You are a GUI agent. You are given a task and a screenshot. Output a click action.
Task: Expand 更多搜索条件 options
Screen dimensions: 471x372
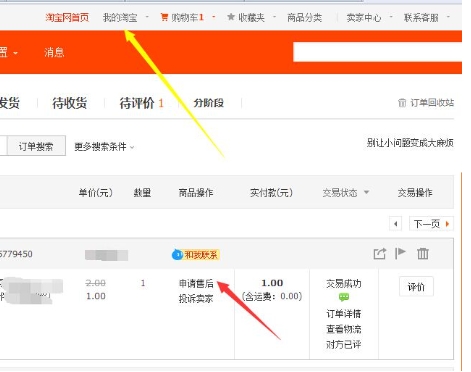pyautogui.click(x=104, y=147)
